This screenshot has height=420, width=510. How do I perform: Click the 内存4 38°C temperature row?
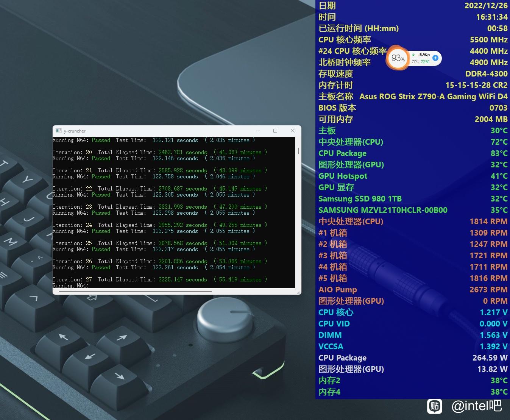point(413,392)
